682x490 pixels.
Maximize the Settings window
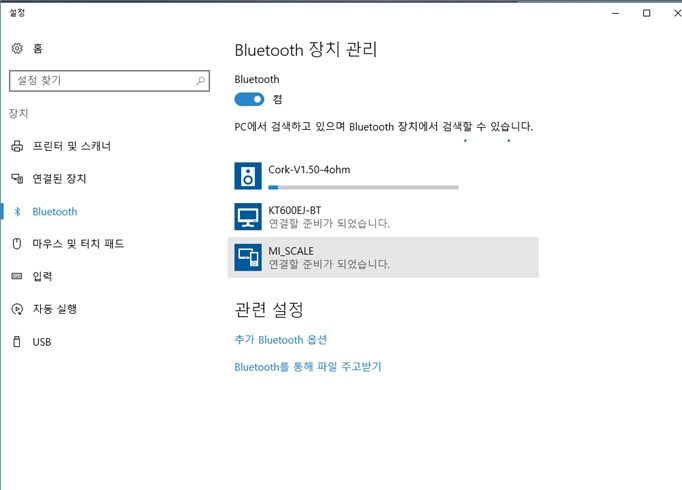coord(647,13)
